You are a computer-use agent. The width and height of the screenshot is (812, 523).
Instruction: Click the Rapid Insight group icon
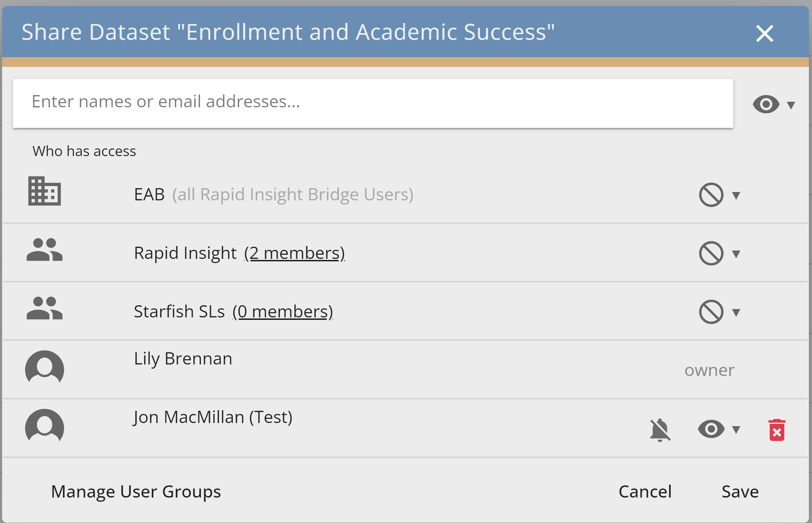45,250
